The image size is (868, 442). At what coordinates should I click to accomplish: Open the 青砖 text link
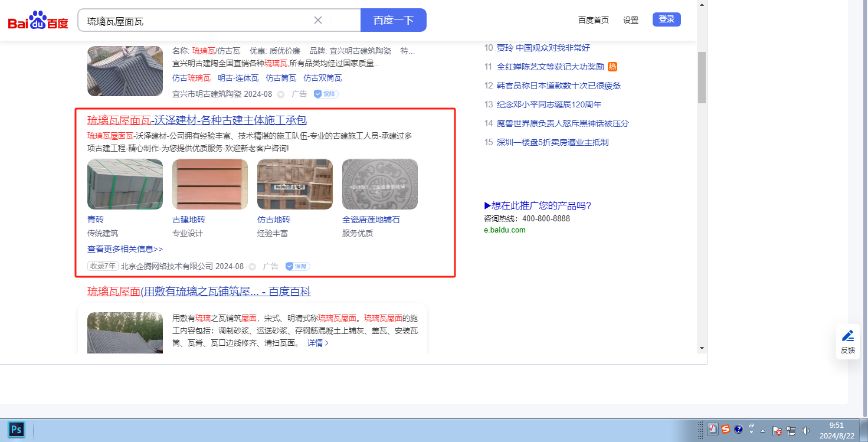click(96, 220)
